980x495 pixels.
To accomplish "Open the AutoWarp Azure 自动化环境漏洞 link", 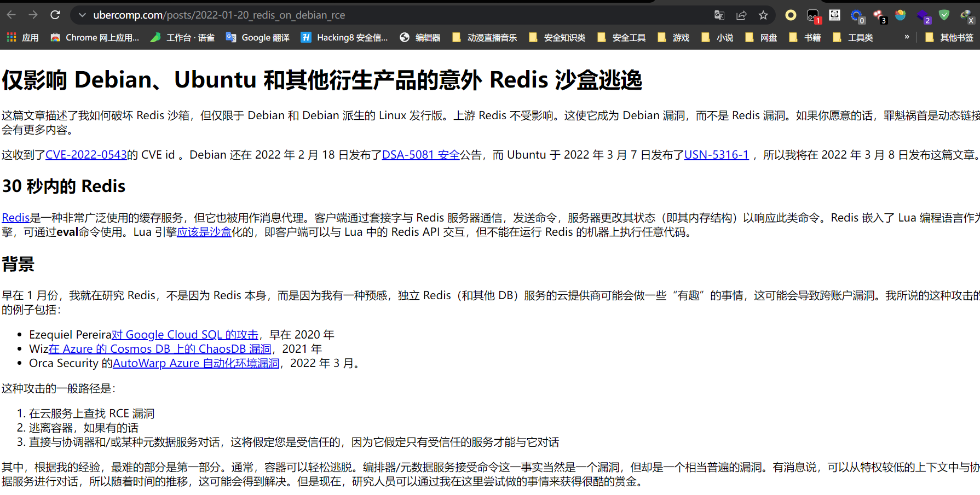I will coord(196,363).
